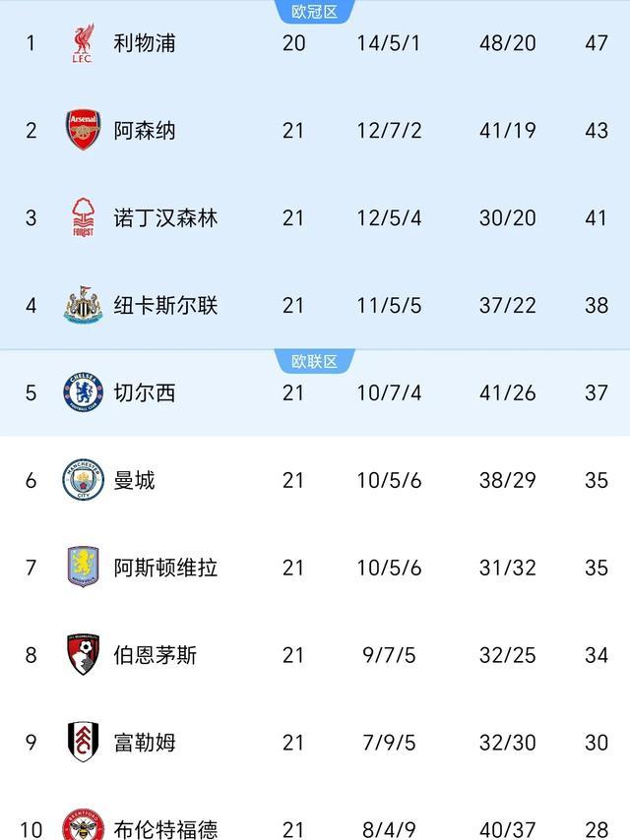Open team name 利物浦
The image size is (630, 840).
point(145,43)
